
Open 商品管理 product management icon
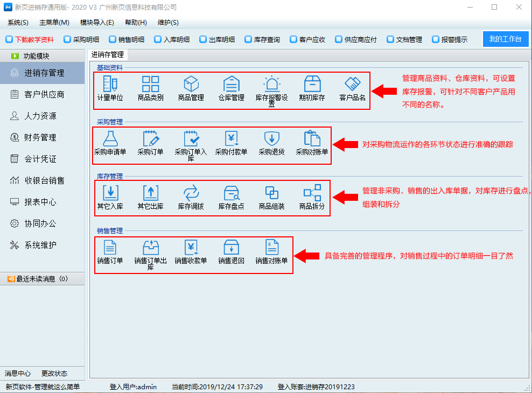(x=191, y=88)
